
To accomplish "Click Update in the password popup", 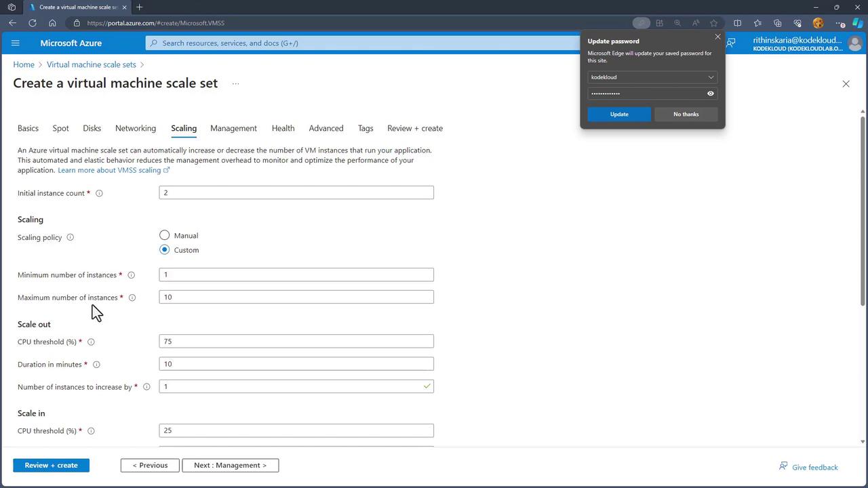I will click(x=619, y=114).
